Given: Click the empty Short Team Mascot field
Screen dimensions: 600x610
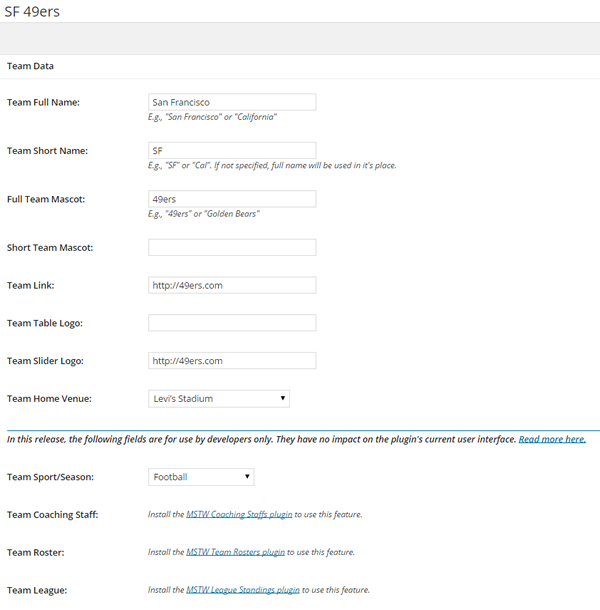Looking at the screenshot, I should (232, 247).
